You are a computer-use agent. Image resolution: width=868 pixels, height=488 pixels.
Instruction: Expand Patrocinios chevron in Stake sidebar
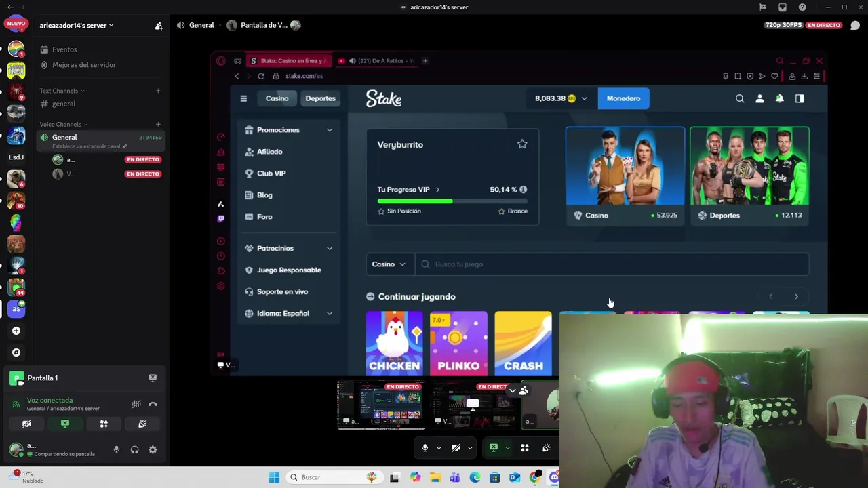point(330,249)
